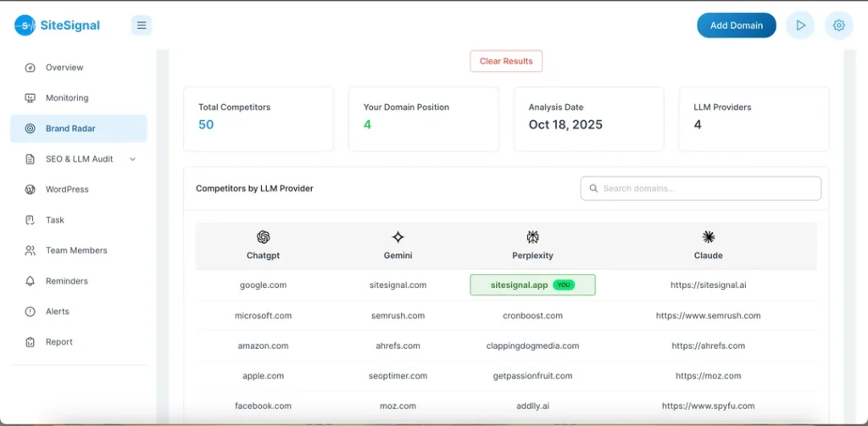Click the play icon button in header

pos(800,25)
